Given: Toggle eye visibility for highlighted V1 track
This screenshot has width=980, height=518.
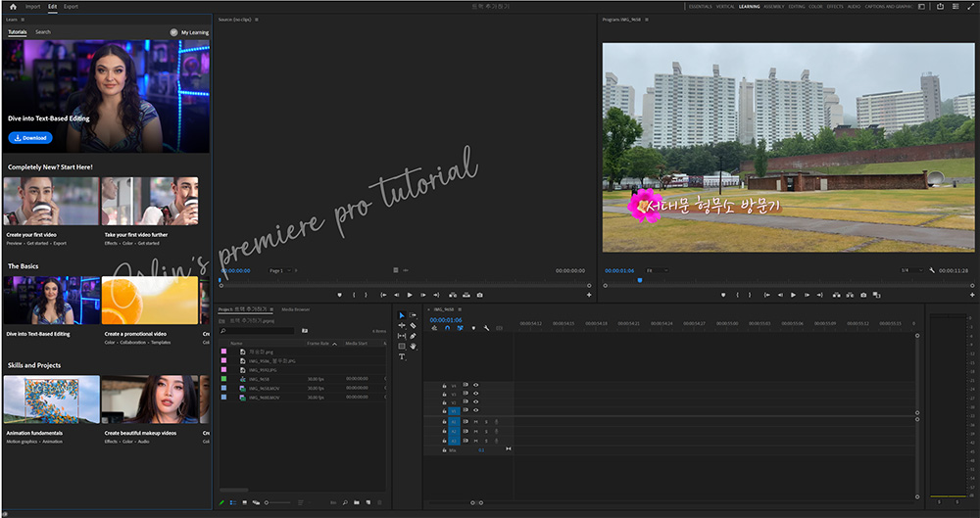Looking at the screenshot, I should [475, 410].
